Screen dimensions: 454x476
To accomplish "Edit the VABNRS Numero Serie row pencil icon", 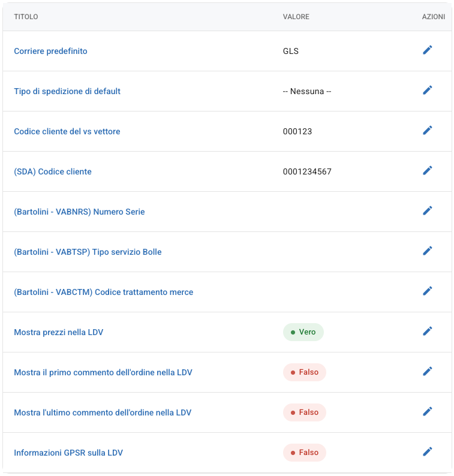I will (427, 210).
